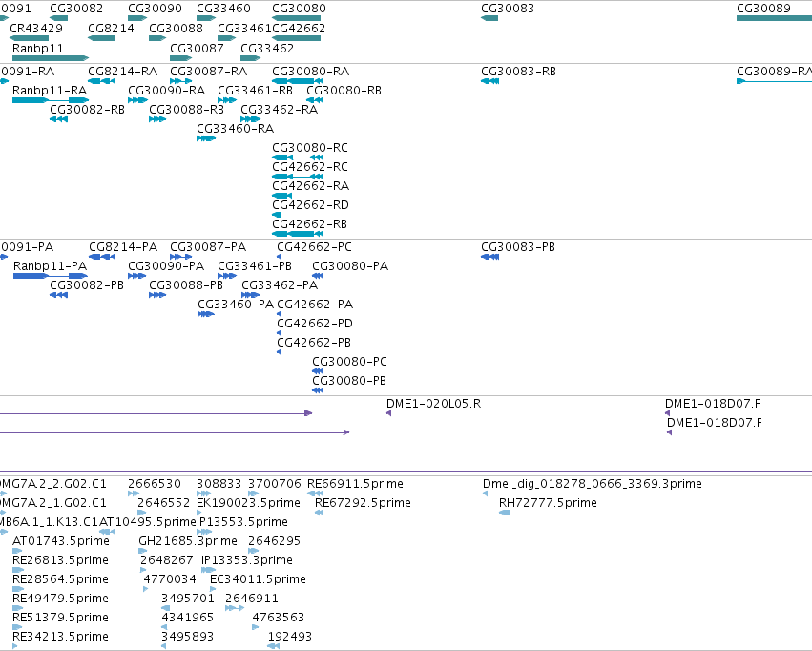
Task: Click the CG33462 gene label
Action: pyautogui.click(x=267, y=48)
